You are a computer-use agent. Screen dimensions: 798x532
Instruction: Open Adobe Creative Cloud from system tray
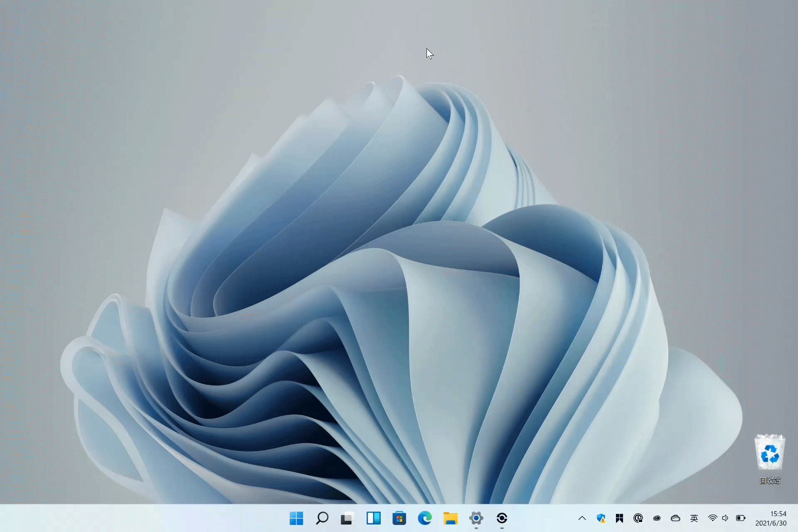[657, 518]
